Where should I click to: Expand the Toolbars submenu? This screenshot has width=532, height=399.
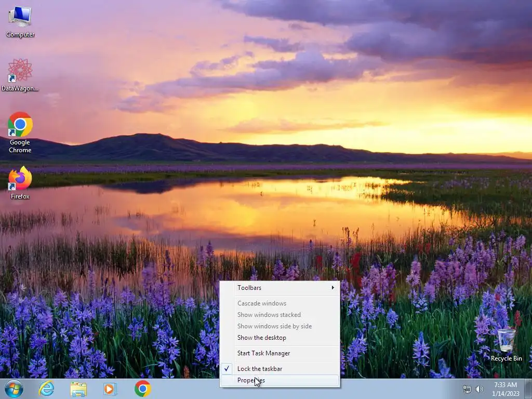pos(280,288)
